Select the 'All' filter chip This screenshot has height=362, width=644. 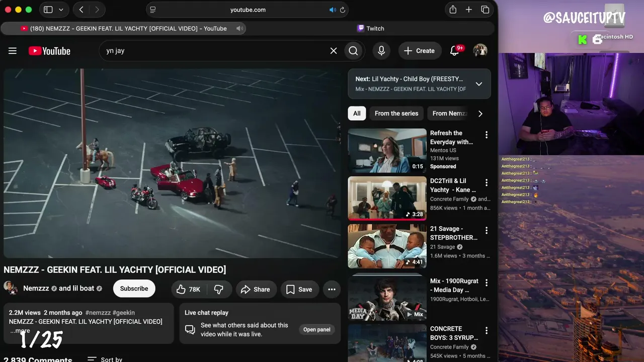point(357,113)
